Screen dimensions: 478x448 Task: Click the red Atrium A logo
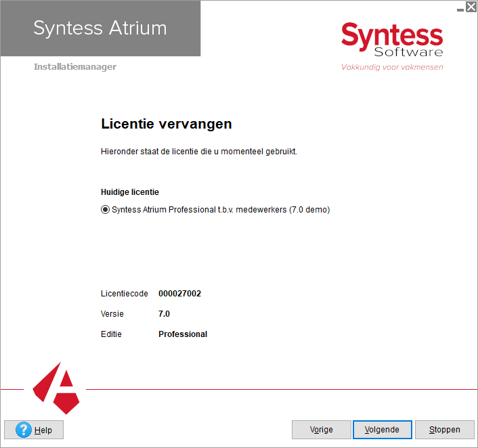coord(56,388)
